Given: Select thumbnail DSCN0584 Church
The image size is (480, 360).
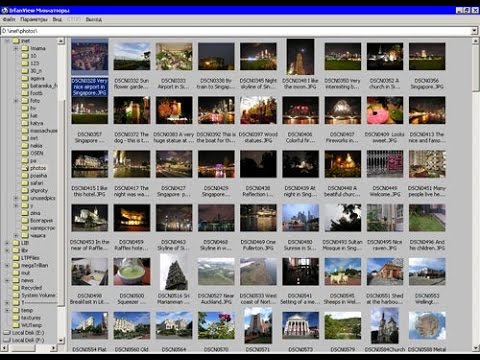Looking at the screenshot, I should 385,326.
